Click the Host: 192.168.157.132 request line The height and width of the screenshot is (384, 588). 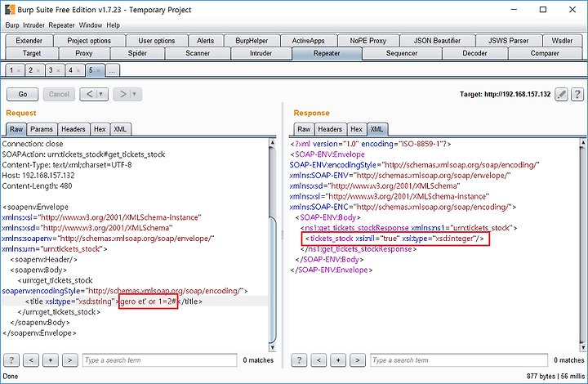38,176
